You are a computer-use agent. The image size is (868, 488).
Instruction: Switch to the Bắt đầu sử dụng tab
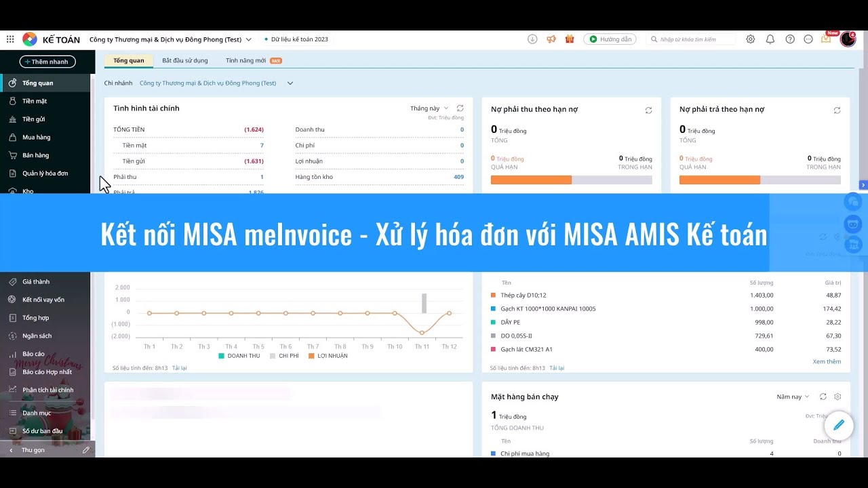(x=185, y=60)
